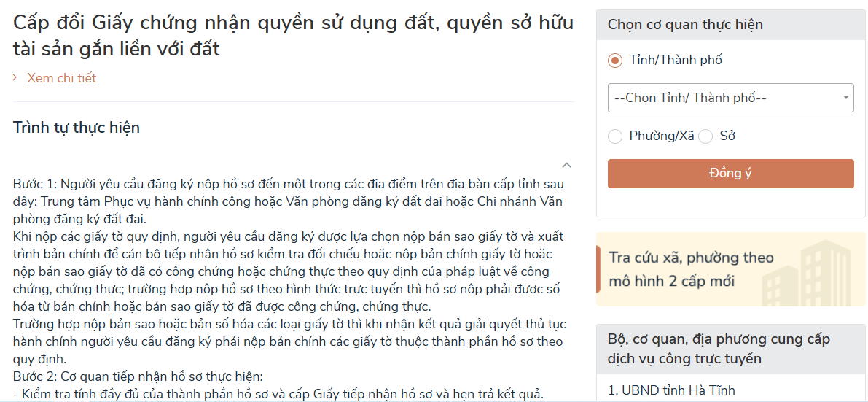The width and height of the screenshot is (868, 402).
Task: Choose the Sở radio option
Action: 705,136
